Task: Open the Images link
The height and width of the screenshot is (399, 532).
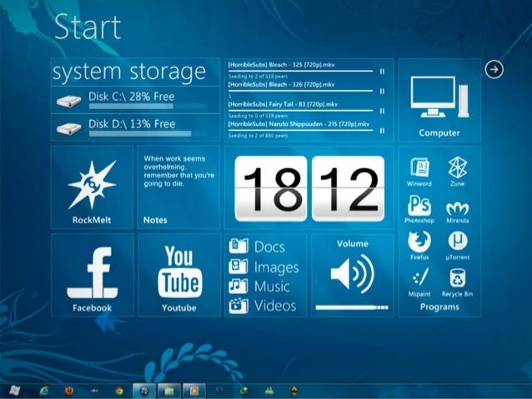Action: [x=277, y=268]
